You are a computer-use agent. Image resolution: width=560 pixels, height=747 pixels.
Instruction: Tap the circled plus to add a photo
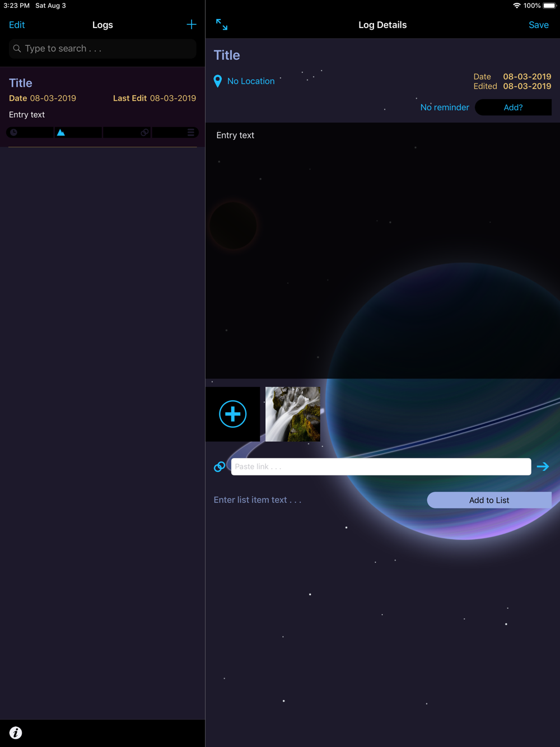[x=232, y=414]
